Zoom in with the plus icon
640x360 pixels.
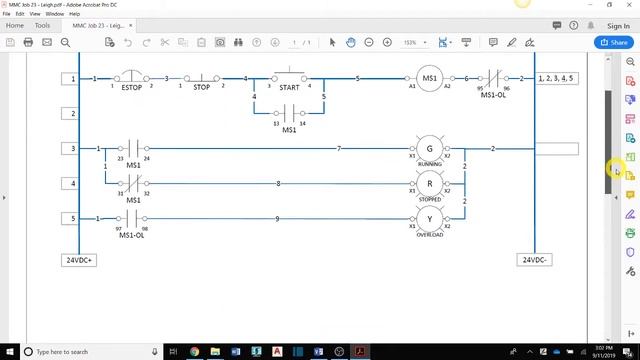coord(387,42)
